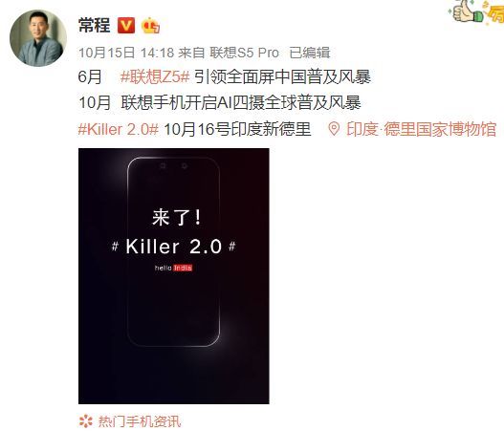
Task: Click the flower icon beside 热门手机资讯
Action: (x=86, y=421)
